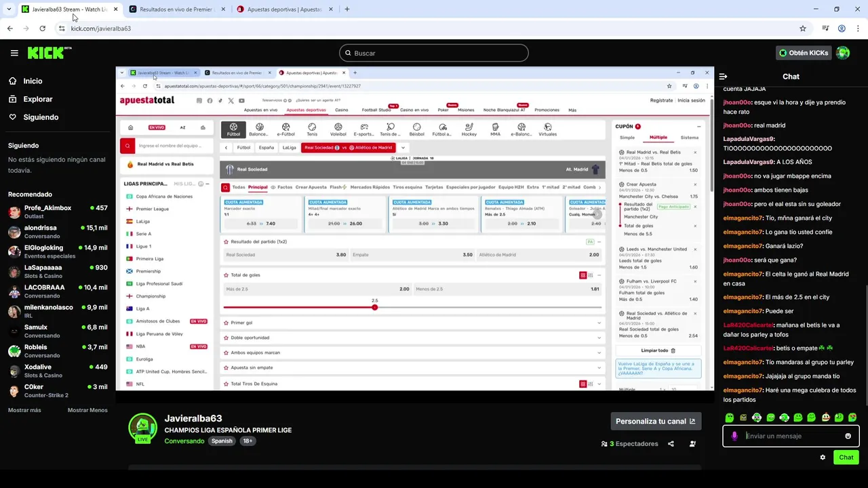
Task: Close the Javieralba63 Stream browser tab
Action: [x=115, y=9]
